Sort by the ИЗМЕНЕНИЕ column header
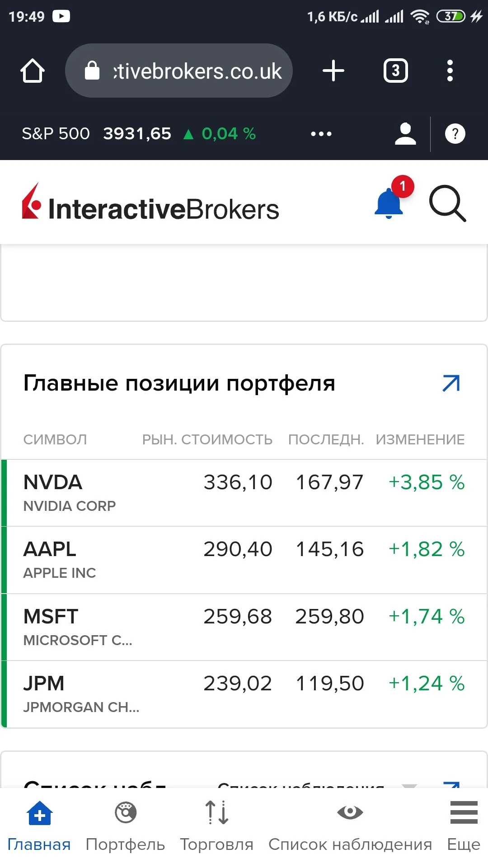The height and width of the screenshot is (868, 488). point(420,439)
